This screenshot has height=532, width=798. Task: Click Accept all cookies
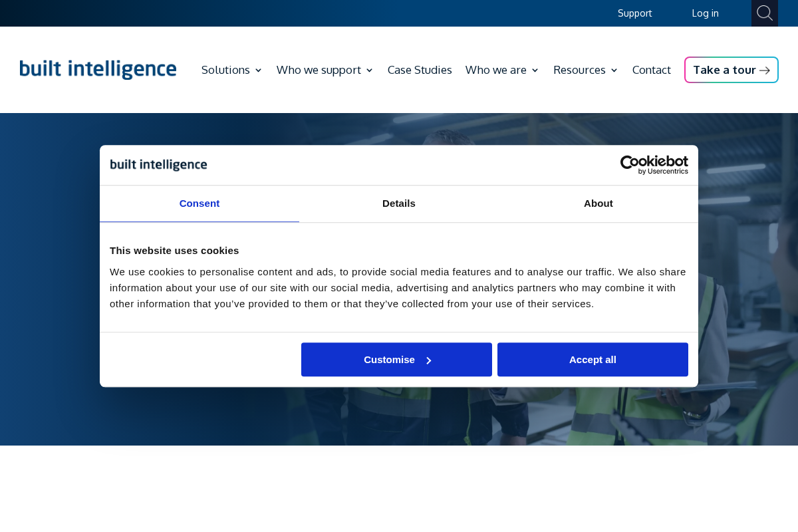[592, 359]
